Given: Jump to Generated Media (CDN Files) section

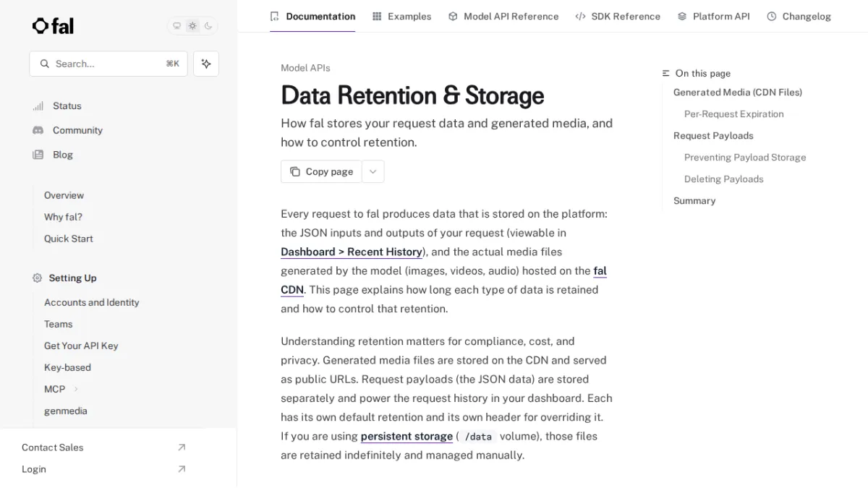Looking at the screenshot, I should click(738, 92).
